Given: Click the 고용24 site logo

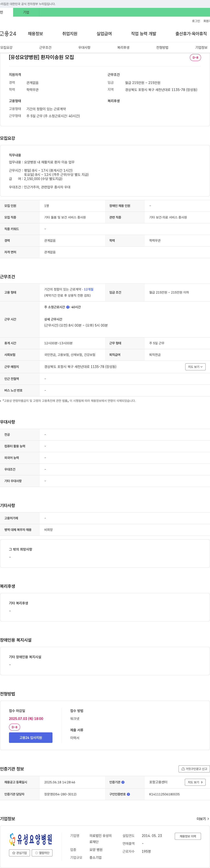Looking at the screenshot, I should pos(8,34).
